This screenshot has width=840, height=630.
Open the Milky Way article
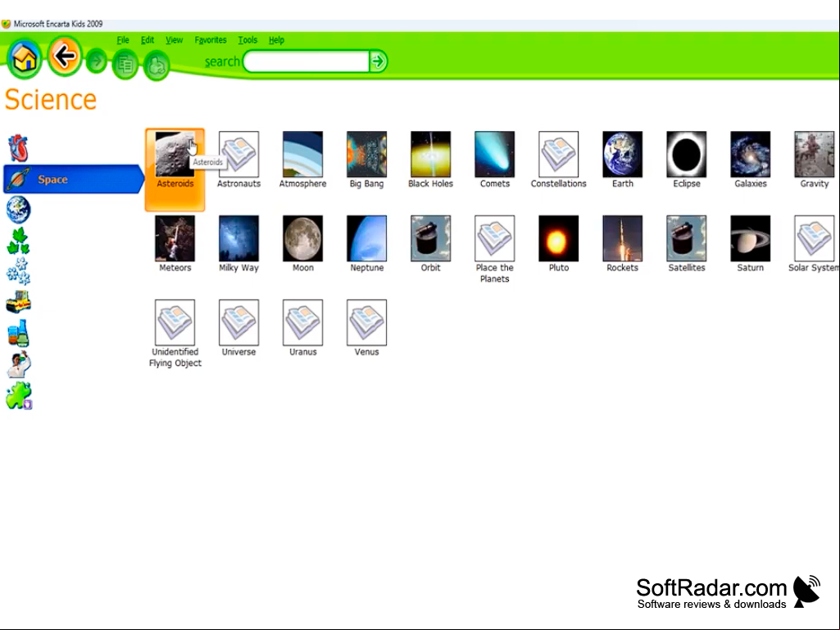point(239,244)
